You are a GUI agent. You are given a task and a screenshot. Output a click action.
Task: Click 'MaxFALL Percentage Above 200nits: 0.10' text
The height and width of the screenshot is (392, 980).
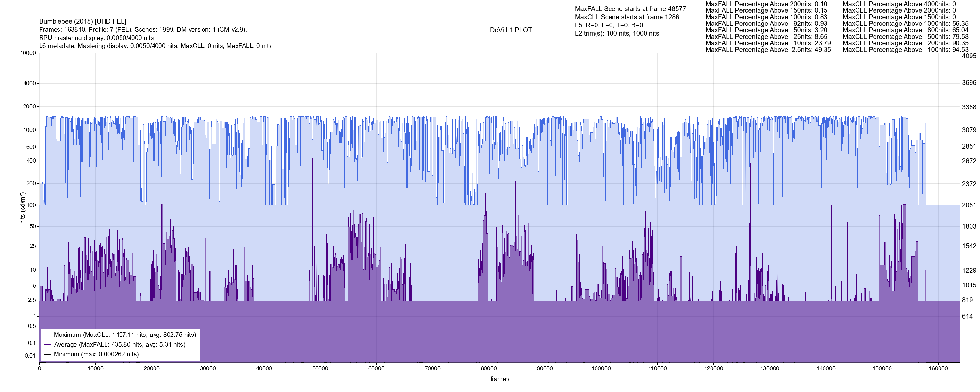pyautogui.click(x=766, y=4)
